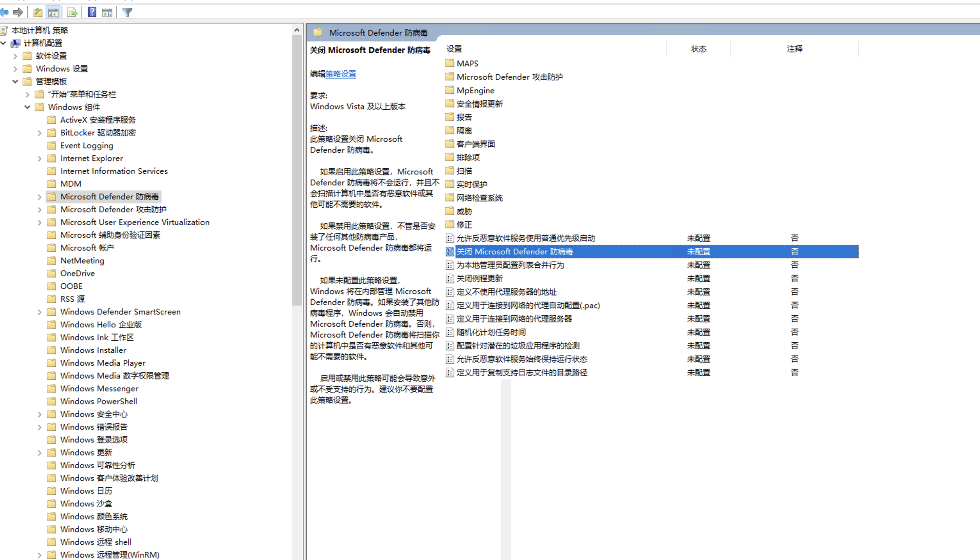
Task: Expand the Windows 安全中心 tree node
Action: click(40, 414)
